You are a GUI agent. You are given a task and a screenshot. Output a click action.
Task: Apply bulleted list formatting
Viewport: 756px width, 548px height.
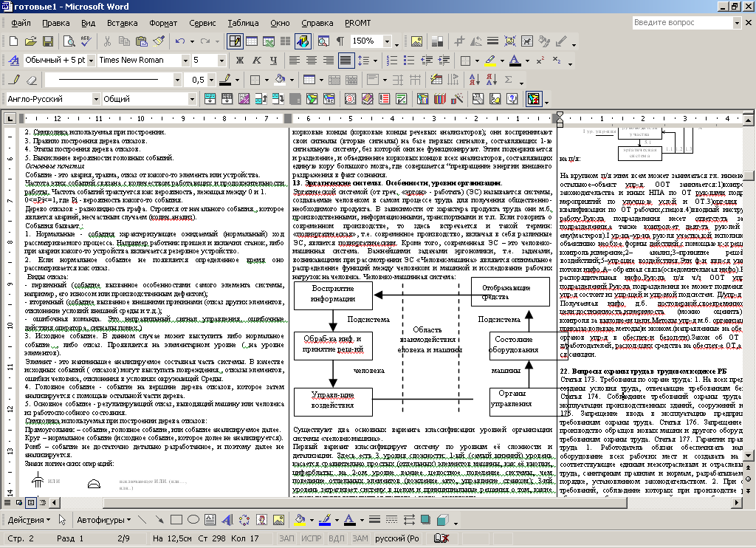pos(409,61)
